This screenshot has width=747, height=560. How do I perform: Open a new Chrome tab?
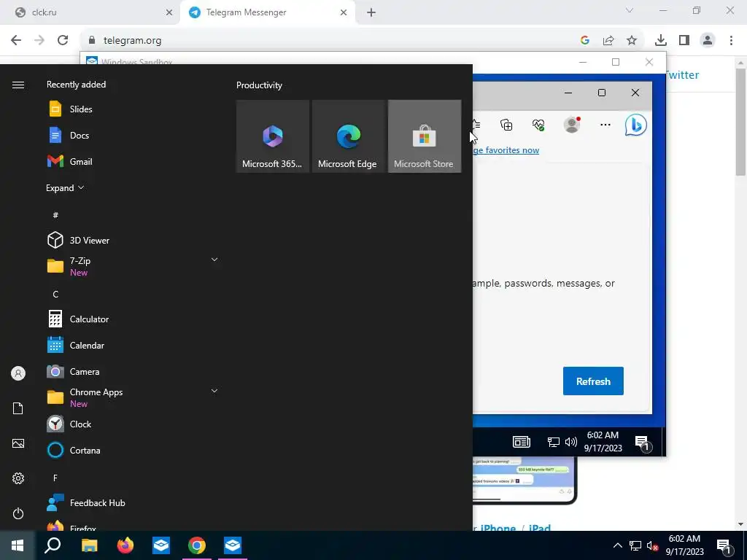(371, 12)
